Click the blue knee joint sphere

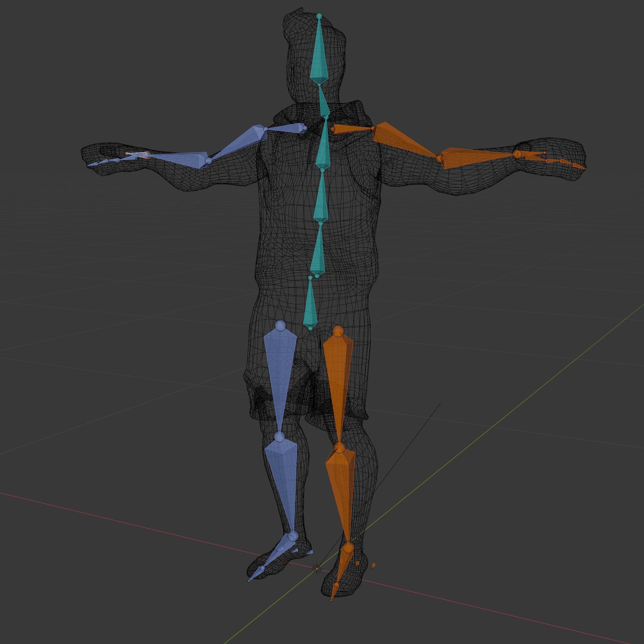[280, 436]
